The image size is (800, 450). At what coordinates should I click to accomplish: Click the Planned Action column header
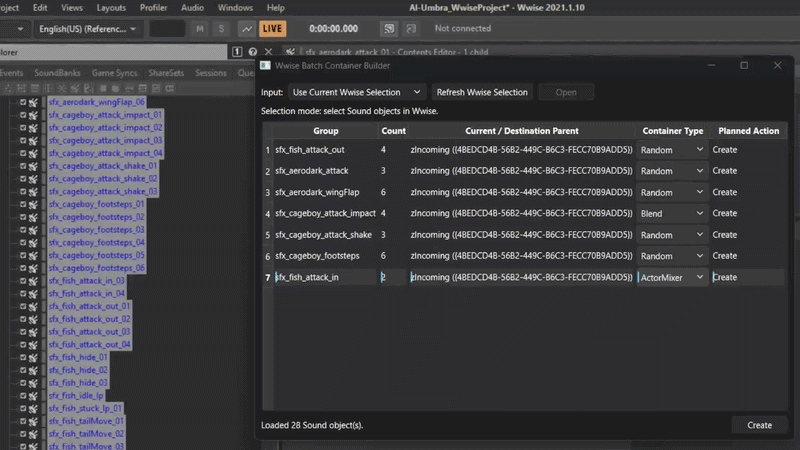[x=748, y=131]
